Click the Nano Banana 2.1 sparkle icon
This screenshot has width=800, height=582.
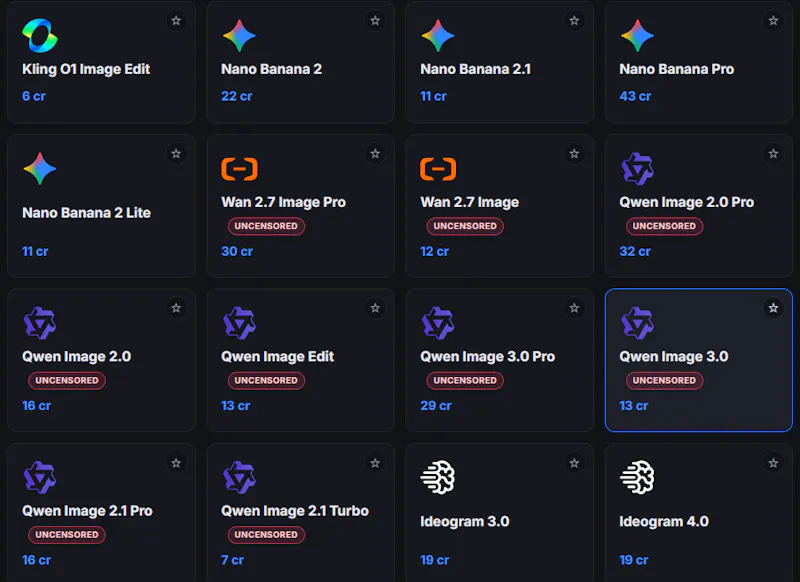438,36
